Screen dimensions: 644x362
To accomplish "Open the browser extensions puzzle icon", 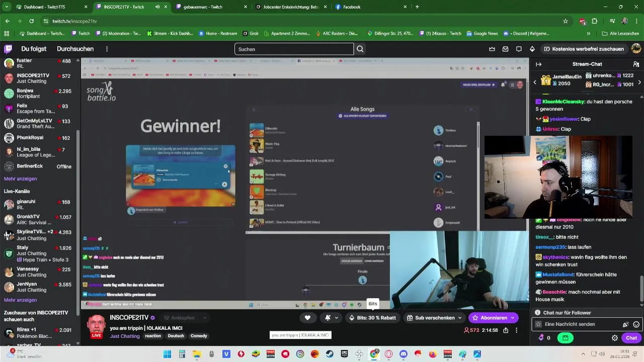I will (595, 21).
